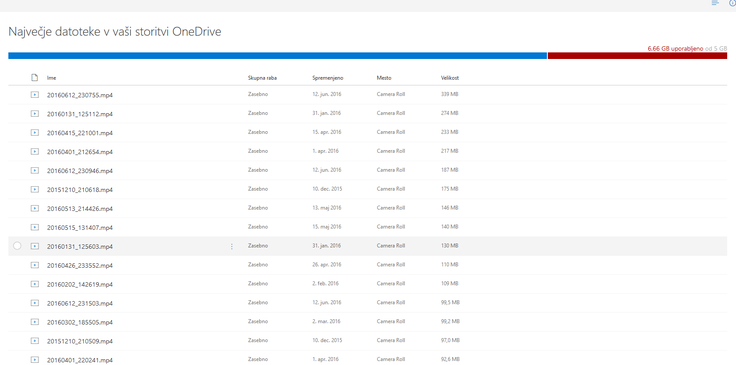Click the 15. maj 2016 date cell

click(327, 227)
